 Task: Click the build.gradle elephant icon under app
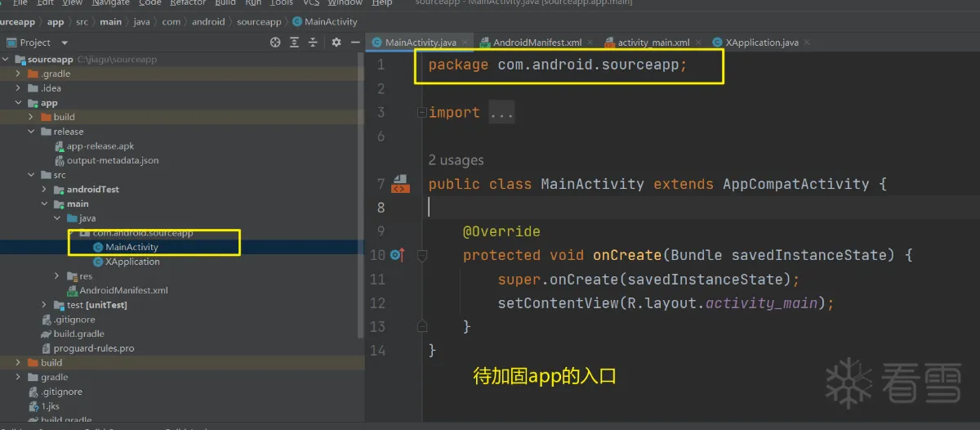[x=47, y=334]
